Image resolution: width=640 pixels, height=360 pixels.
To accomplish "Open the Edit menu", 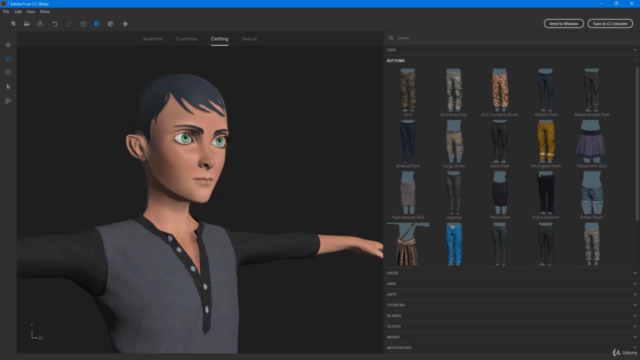I will point(18,12).
